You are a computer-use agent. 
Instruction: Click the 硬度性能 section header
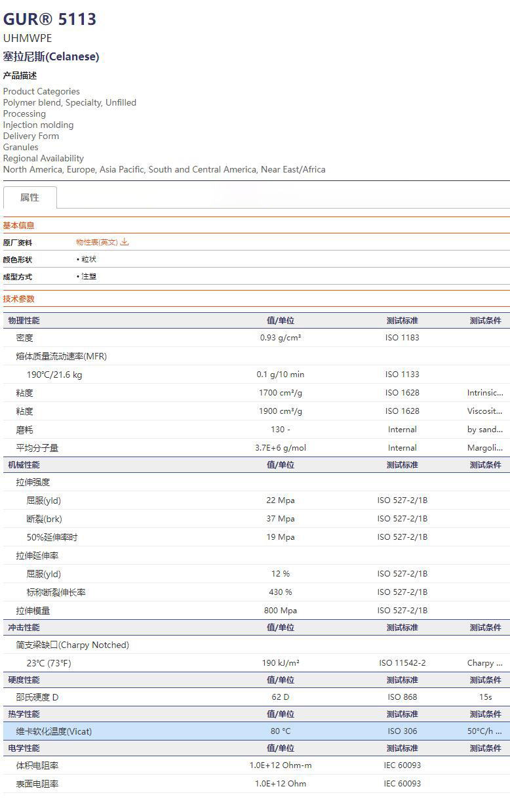[x=24, y=680]
